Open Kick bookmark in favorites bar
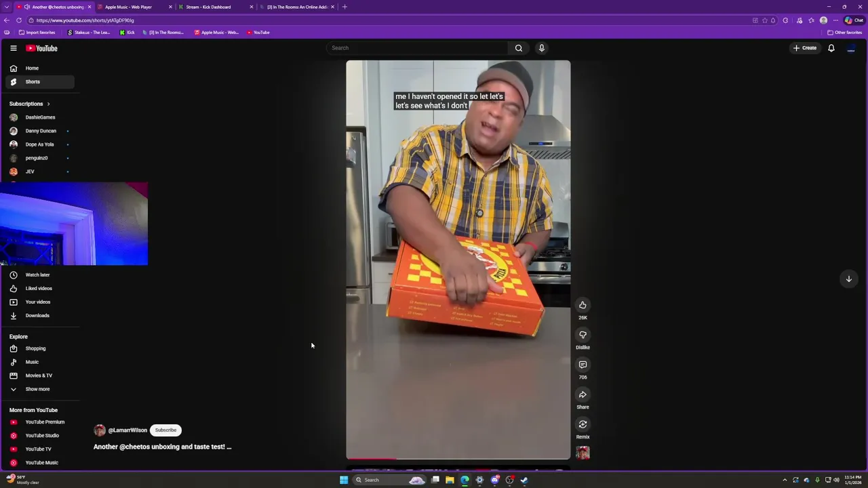This screenshot has height=488, width=868. pyautogui.click(x=127, y=33)
